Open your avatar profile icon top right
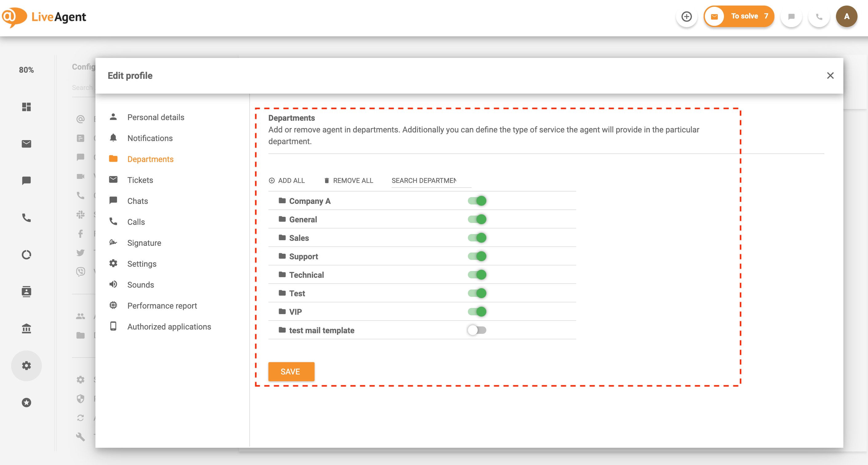 [x=846, y=16]
